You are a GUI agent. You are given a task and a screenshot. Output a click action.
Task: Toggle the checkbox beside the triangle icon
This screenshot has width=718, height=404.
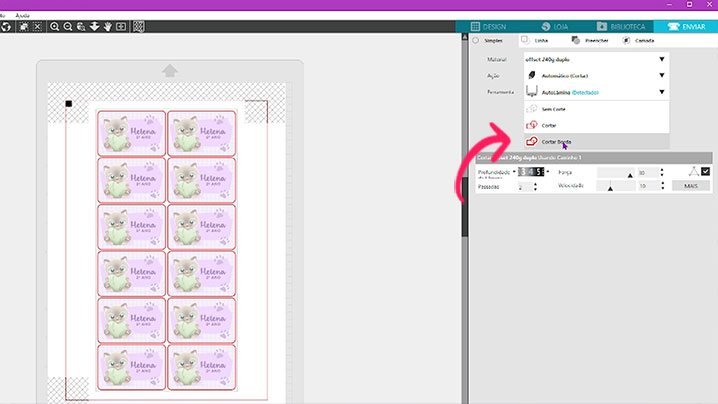tap(706, 172)
